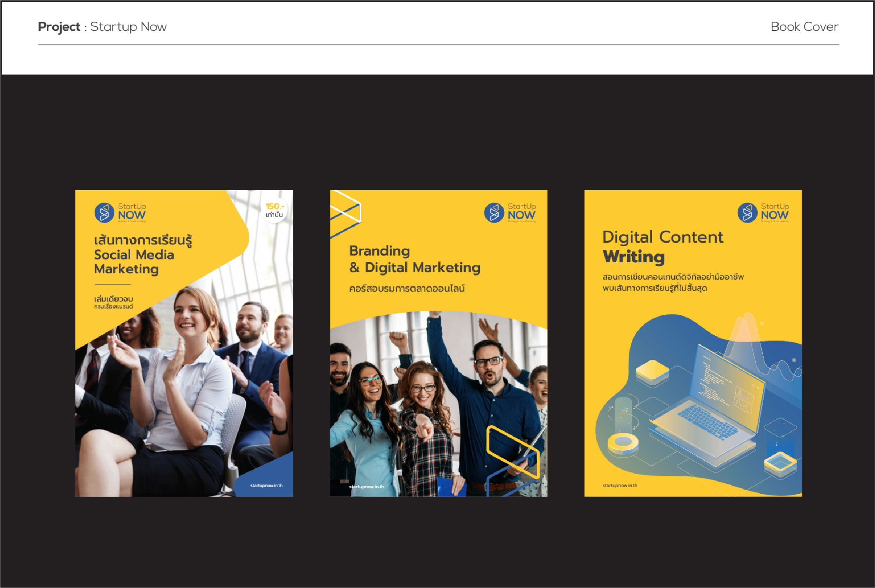Click startupnow.in.th on the Branding cover

pyautogui.click(x=366, y=487)
